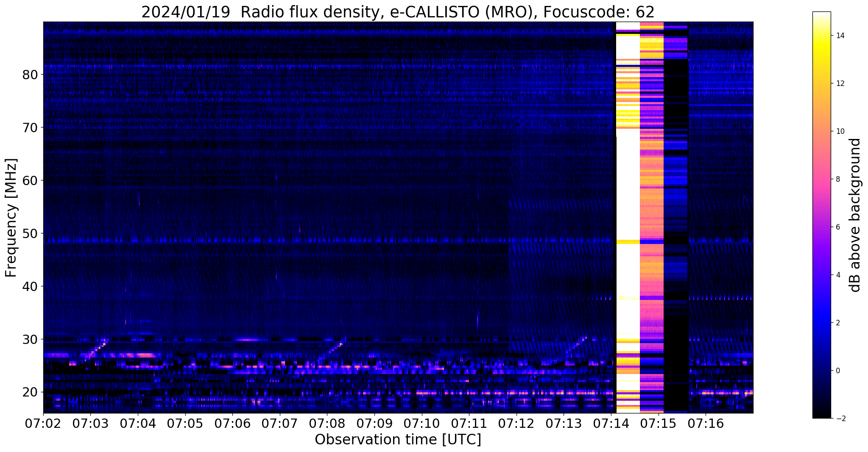Click the 07:03 time tick label
This screenshot has width=868, height=452.
point(90,423)
